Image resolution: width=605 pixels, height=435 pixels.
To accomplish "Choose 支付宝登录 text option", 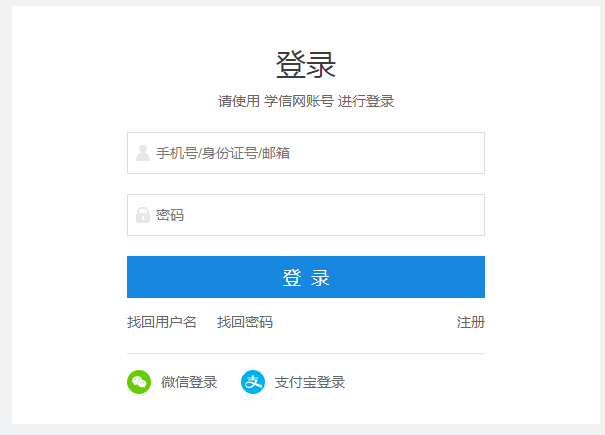I will point(310,382).
